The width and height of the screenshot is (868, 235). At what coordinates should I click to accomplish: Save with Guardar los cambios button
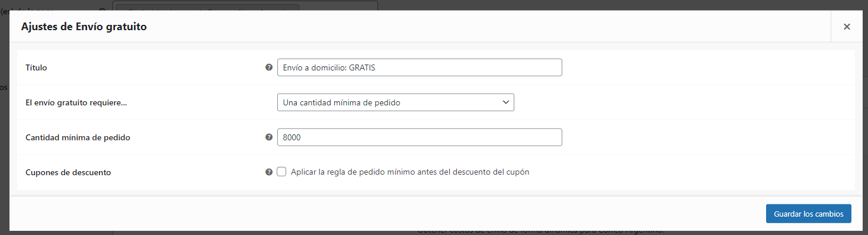808,214
